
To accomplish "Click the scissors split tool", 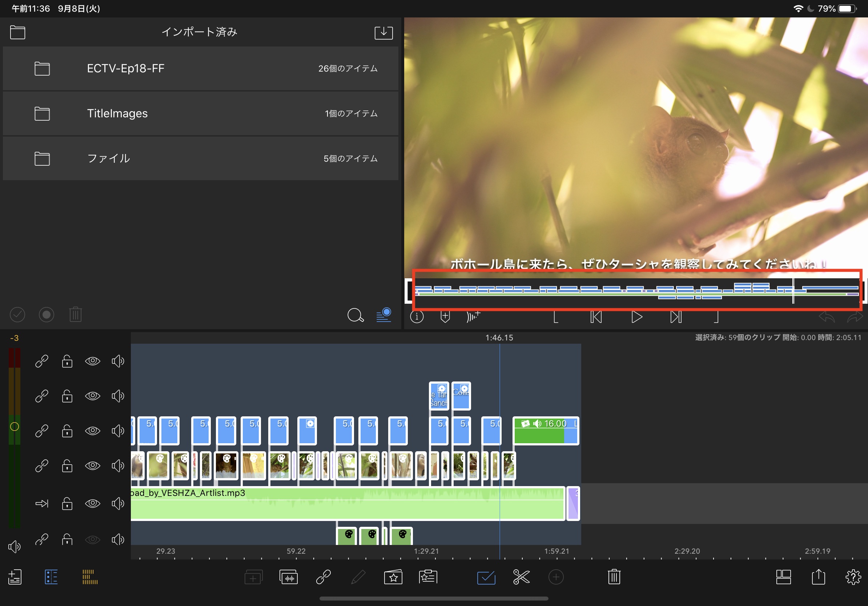I will pyautogui.click(x=521, y=577).
